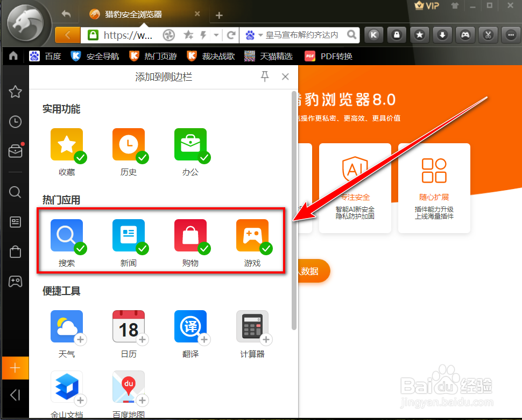Open news icon in left sidebar

tap(15, 222)
